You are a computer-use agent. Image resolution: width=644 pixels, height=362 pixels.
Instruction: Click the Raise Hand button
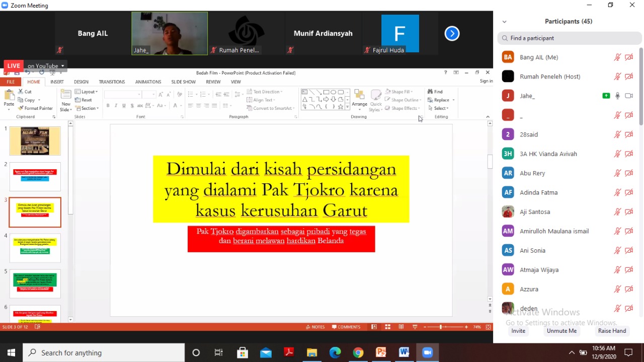pos(612,331)
